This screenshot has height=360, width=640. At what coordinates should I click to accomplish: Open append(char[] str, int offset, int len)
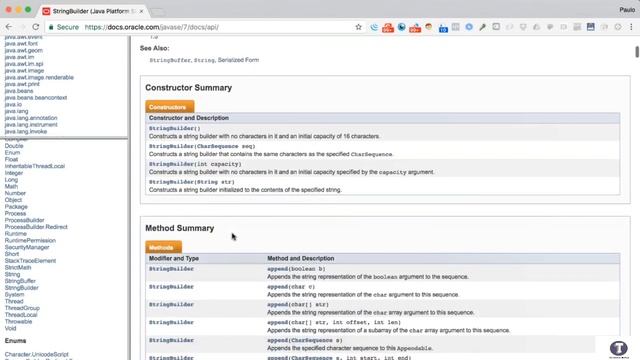(334, 322)
